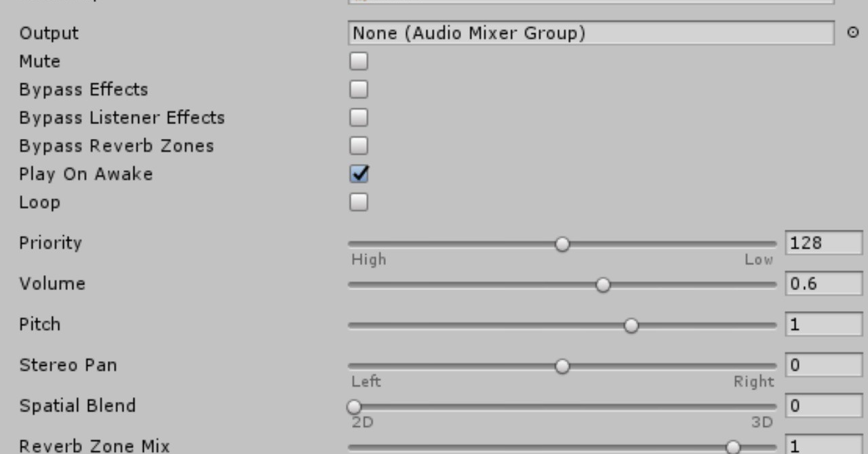Check Bypass Listener Effects option
The image size is (868, 454).
359,118
